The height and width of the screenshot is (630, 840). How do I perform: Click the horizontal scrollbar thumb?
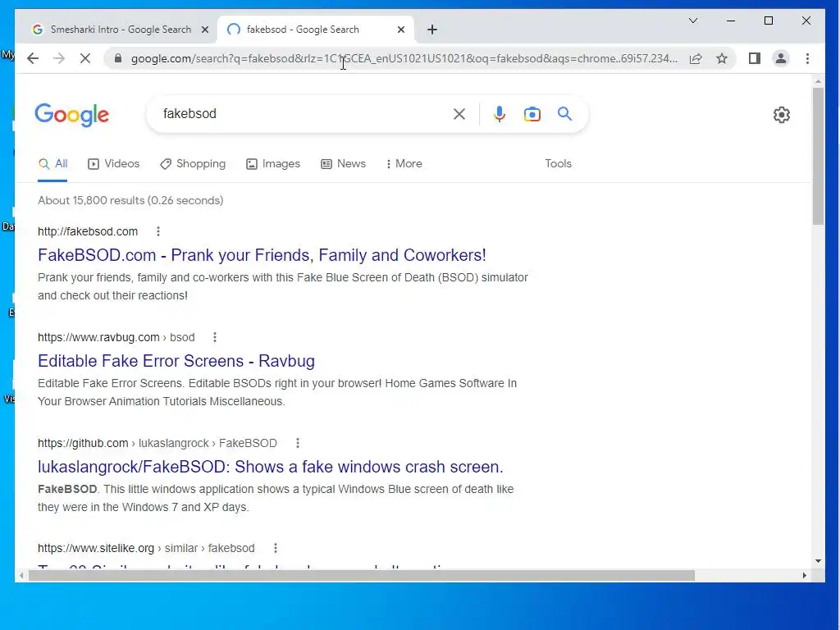click(x=362, y=575)
